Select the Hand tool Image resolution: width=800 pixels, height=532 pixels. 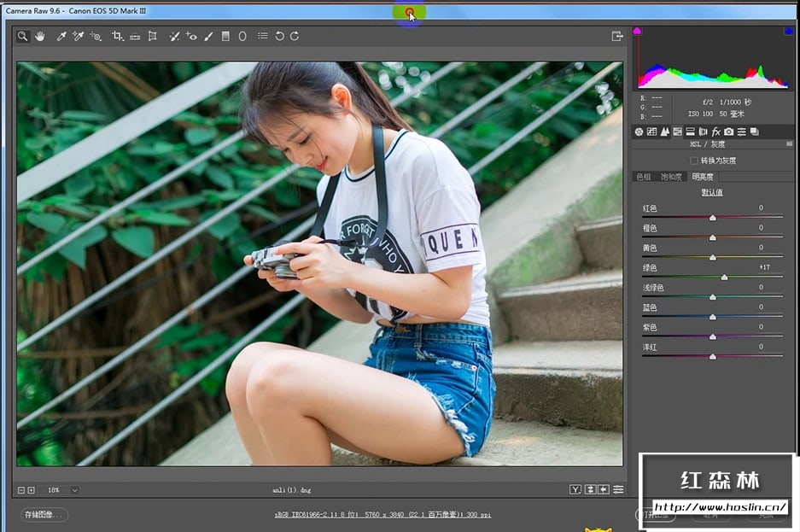click(40, 36)
